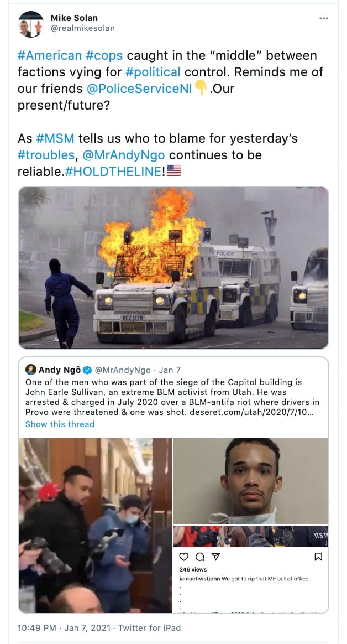Image resolution: width=347 pixels, height=644 pixels.
Task: Click the 10:49 PM Jan 7, 2021 timestamp
Action: pos(64,627)
